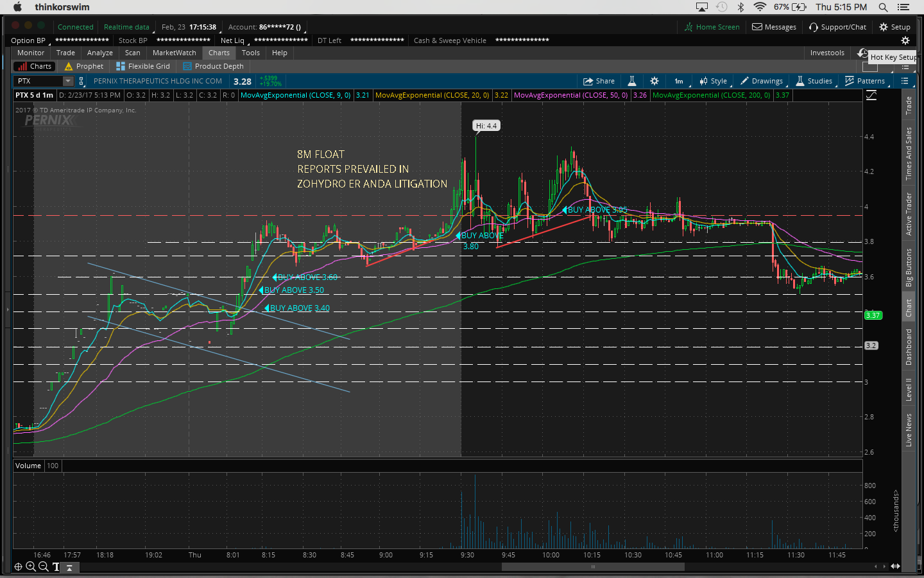This screenshot has height=578, width=924.
Task: Toggle the Times And Sales panel
Action: coord(909,153)
